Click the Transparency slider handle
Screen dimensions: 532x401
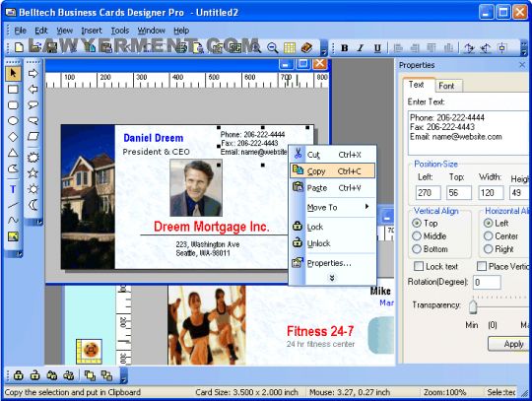473,306
